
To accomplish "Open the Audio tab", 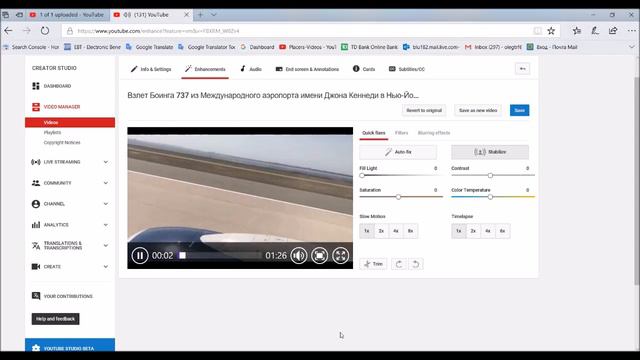I will (x=251, y=69).
